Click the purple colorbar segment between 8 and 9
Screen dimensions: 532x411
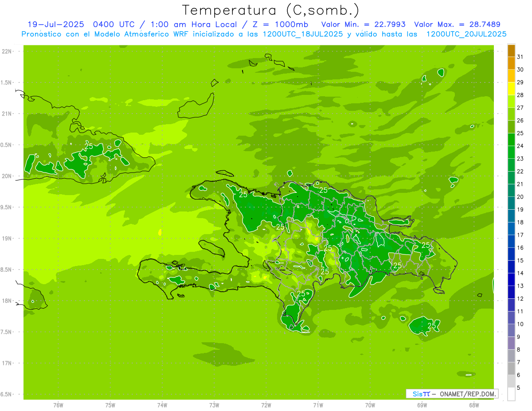point(511,343)
